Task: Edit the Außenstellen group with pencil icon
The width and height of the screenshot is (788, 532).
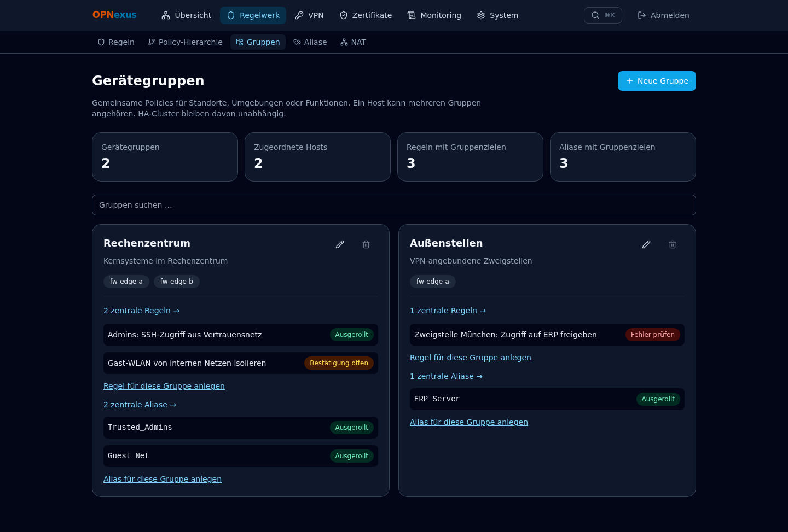Action: point(646,244)
